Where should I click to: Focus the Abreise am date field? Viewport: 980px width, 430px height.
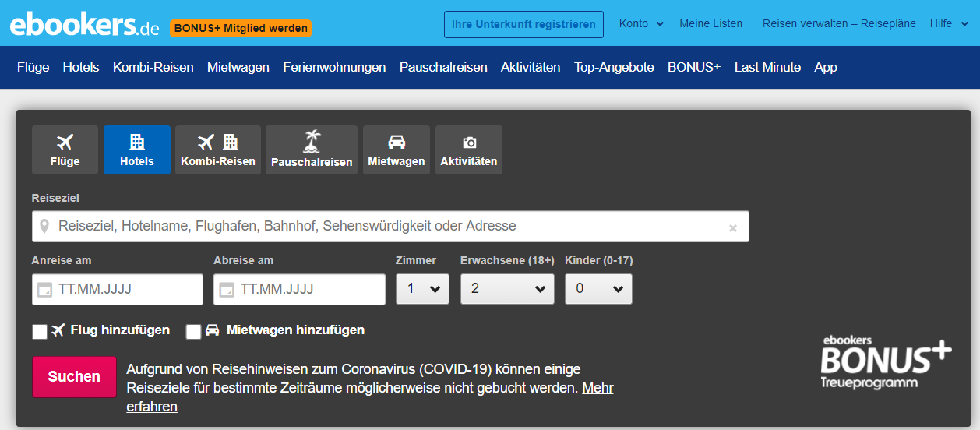point(299,289)
